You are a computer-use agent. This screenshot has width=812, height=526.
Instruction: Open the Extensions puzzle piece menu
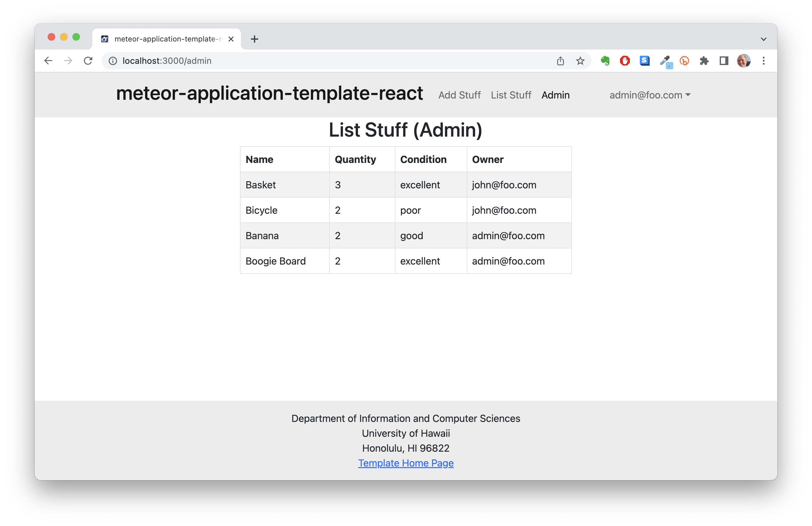[704, 61]
